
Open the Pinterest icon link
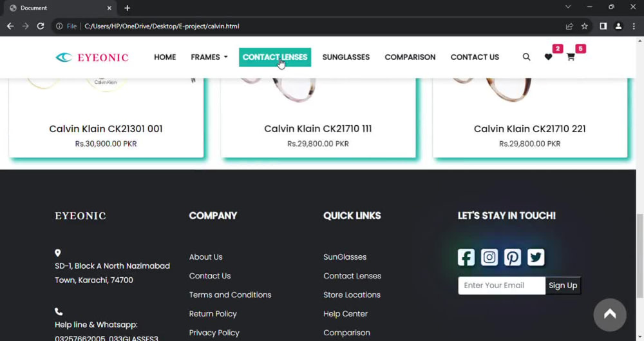click(x=513, y=257)
